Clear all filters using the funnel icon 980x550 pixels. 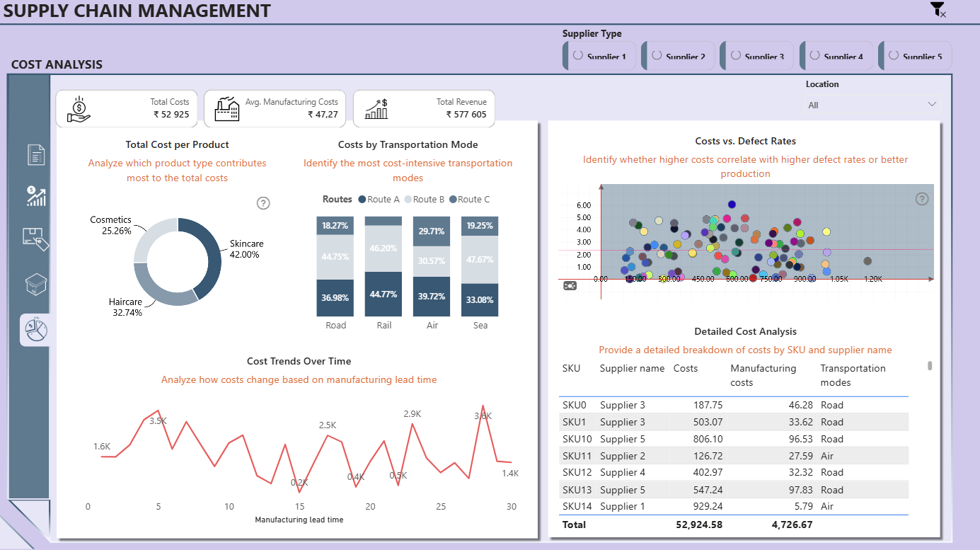938,9
